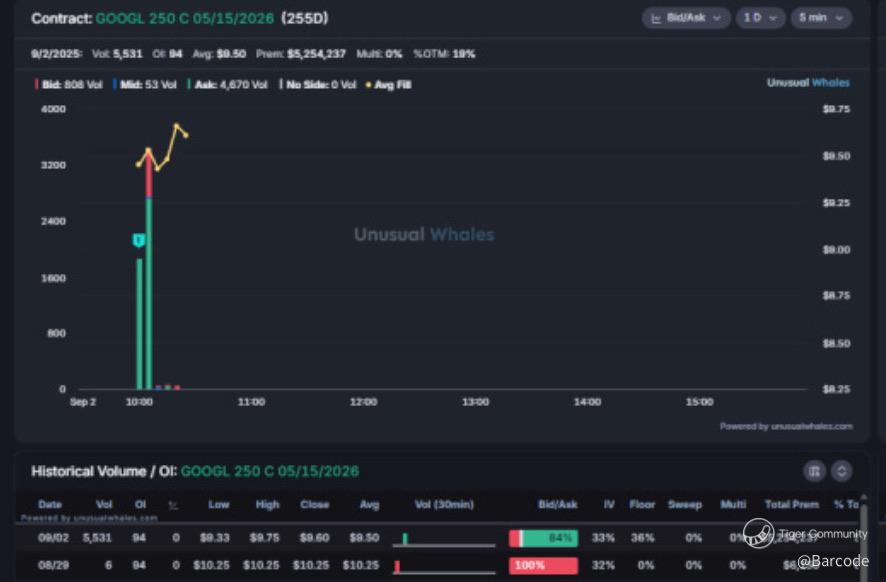Sort table by Vol (30min) column
Viewport: 886px width, 582px height.
(444, 504)
